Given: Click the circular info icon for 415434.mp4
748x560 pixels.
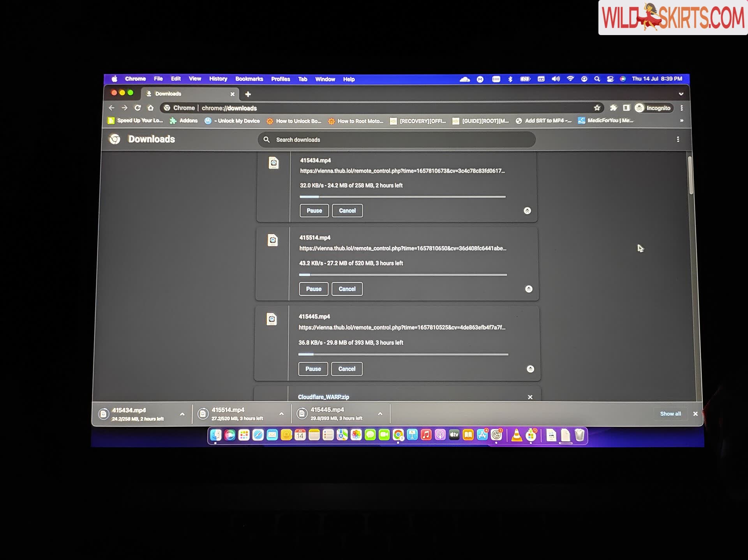Looking at the screenshot, I should (527, 210).
